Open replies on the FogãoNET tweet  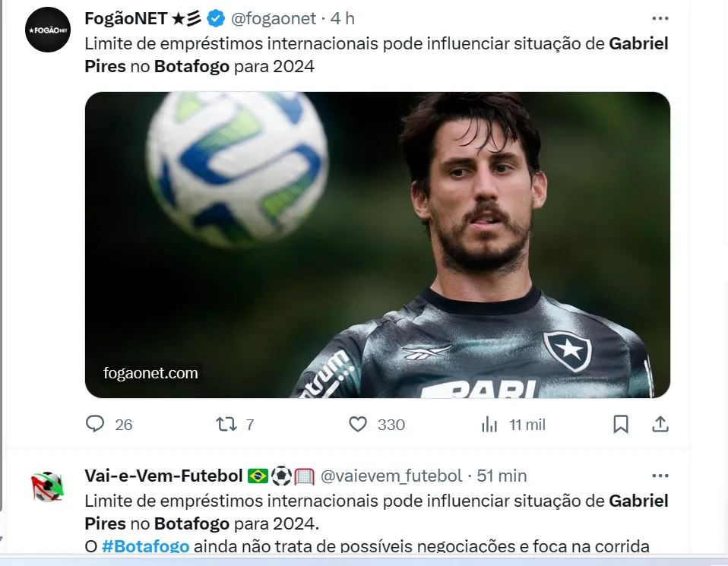(109, 424)
